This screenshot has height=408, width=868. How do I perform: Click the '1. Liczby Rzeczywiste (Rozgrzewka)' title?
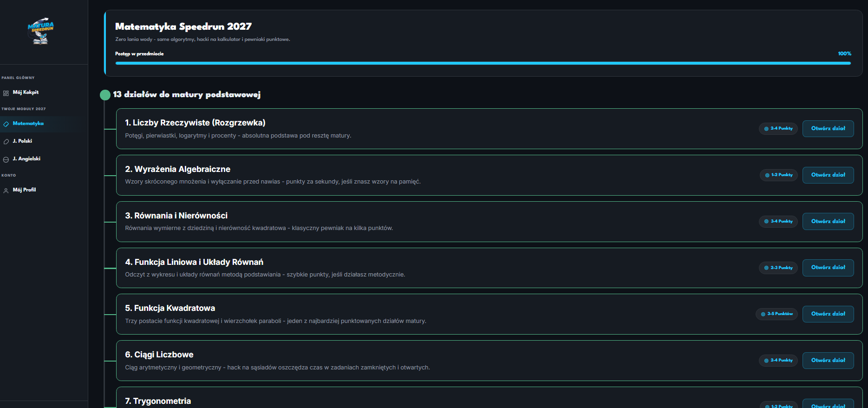click(x=195, y=123)
